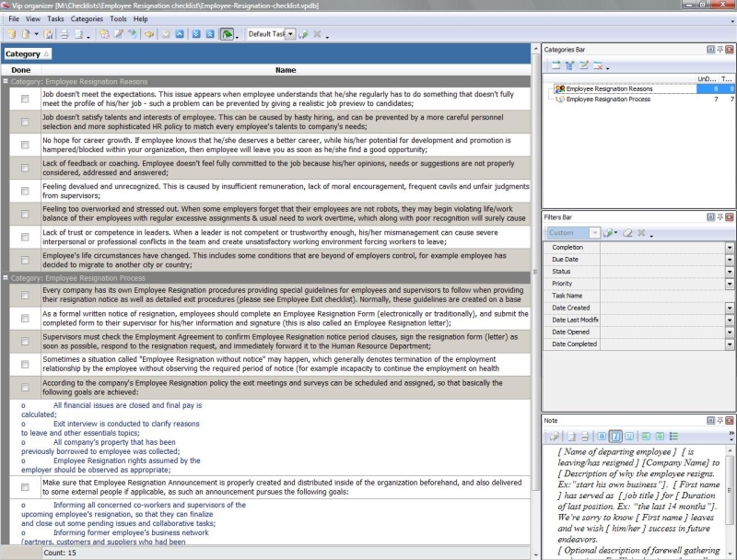
Task: Collapse the 'Employee Resignation Process' category group
Action: pos(6,277)
